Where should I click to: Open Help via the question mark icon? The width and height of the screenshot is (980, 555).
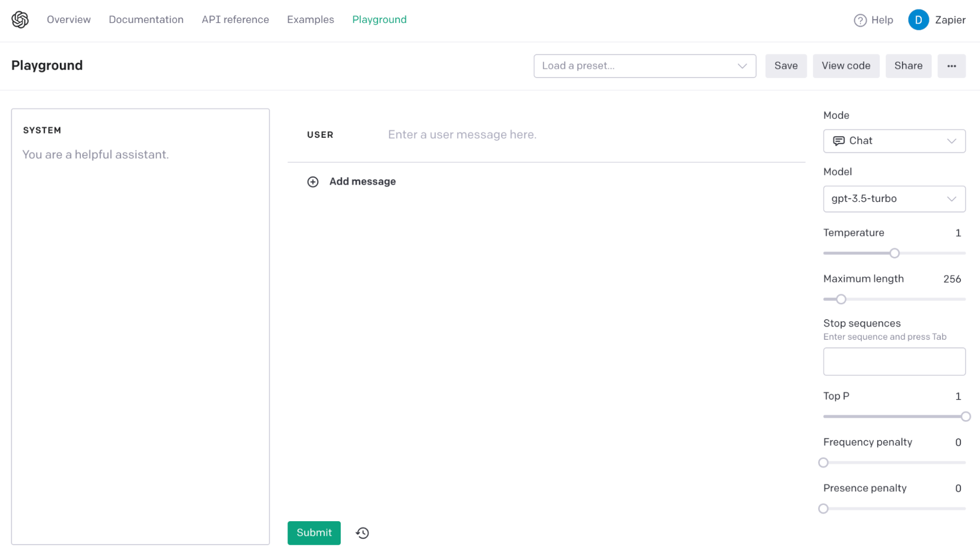[x=860, y=20]
